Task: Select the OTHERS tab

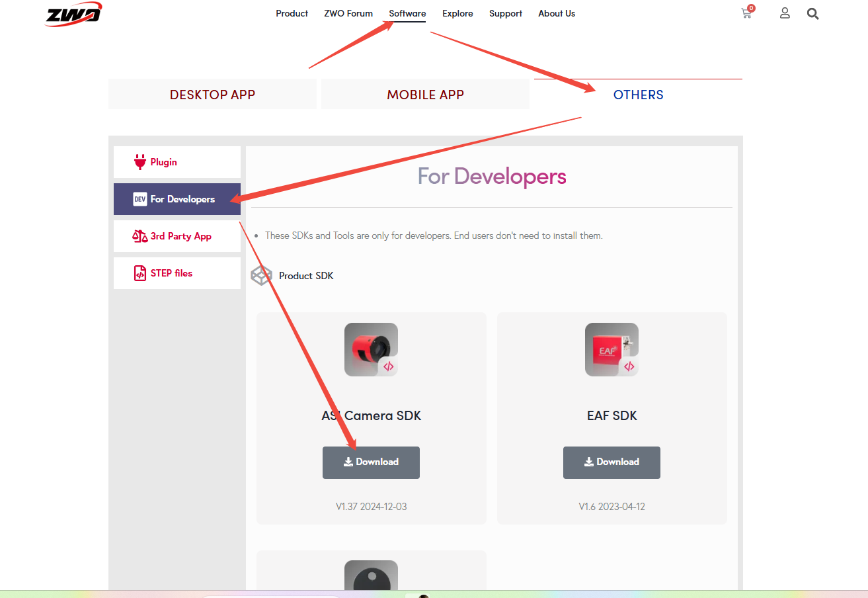Action: [638, 95]
